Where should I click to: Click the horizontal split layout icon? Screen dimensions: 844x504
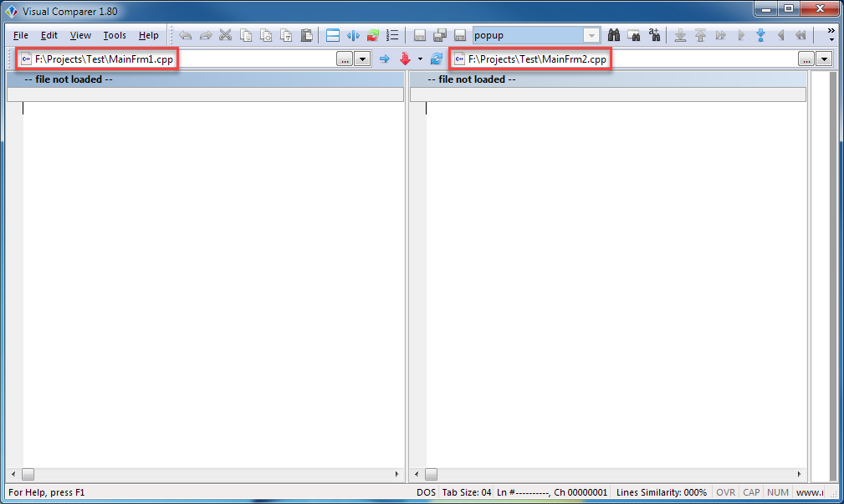click(x=332, y=35)
